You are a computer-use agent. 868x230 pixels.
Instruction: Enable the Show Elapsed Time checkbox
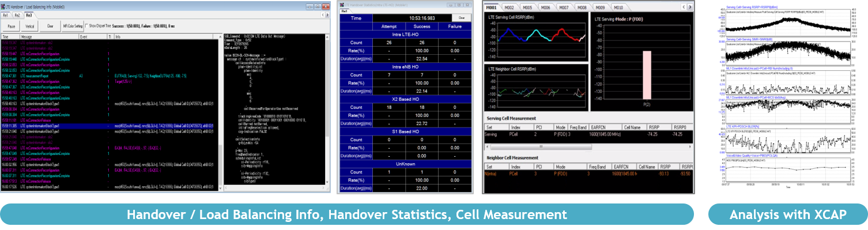(x=87, y=26)
